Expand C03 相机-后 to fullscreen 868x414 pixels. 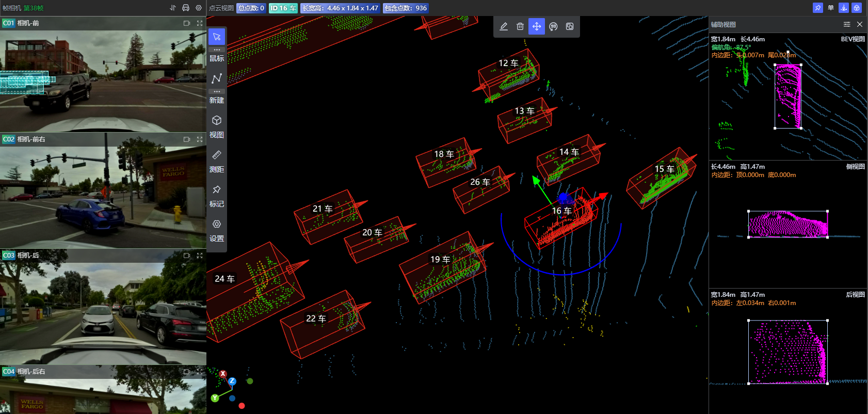200,256
